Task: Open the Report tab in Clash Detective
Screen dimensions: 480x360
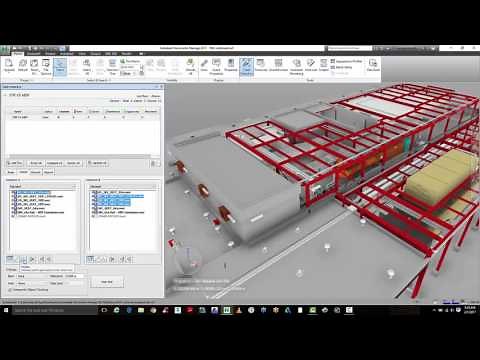Action: tap(49, 172)
